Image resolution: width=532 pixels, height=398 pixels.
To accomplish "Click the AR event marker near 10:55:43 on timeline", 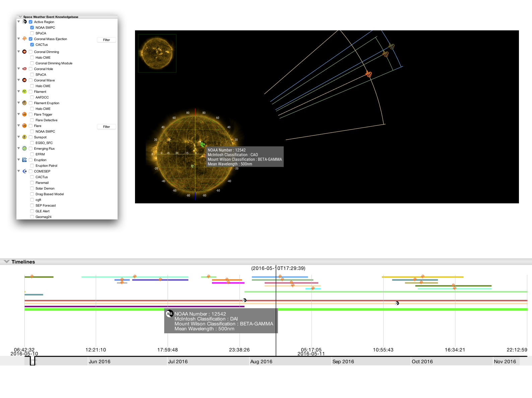I will [397, 303].
